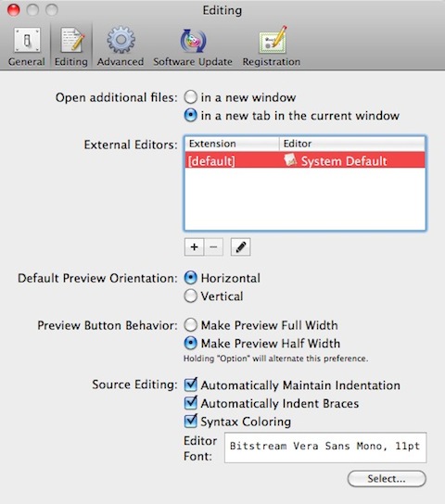445x504 pixels.
Task: Select the [default] System Default row
Action: (305, 160)
